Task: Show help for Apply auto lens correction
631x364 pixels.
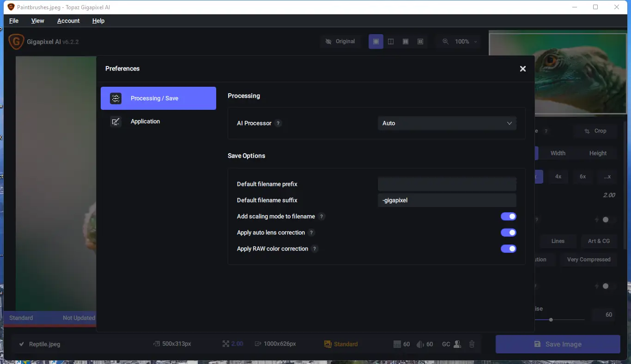Action: click(311, 233)
